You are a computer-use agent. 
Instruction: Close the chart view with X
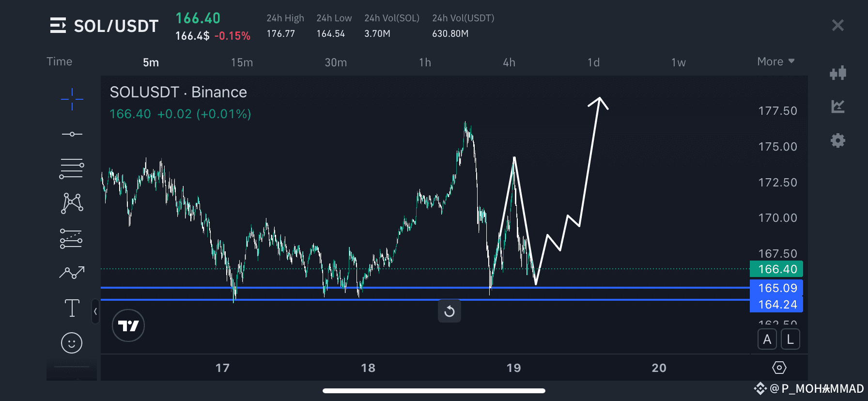tap(837, 25)
